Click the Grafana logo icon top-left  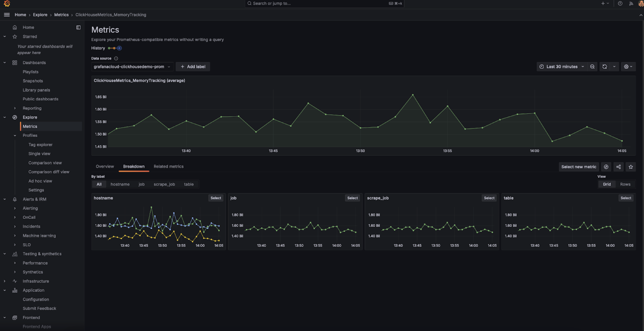(x=7, y=3)
